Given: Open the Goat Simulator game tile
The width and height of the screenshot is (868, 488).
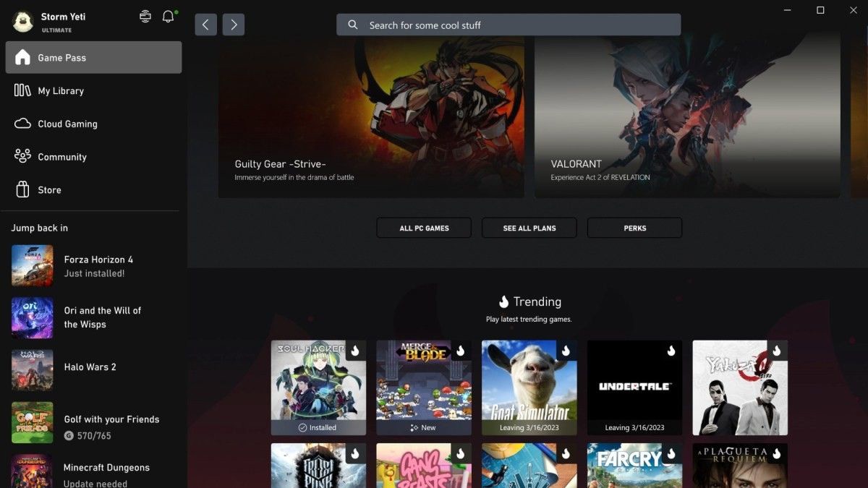Looking at the screenshot, I should coord(529,388).
